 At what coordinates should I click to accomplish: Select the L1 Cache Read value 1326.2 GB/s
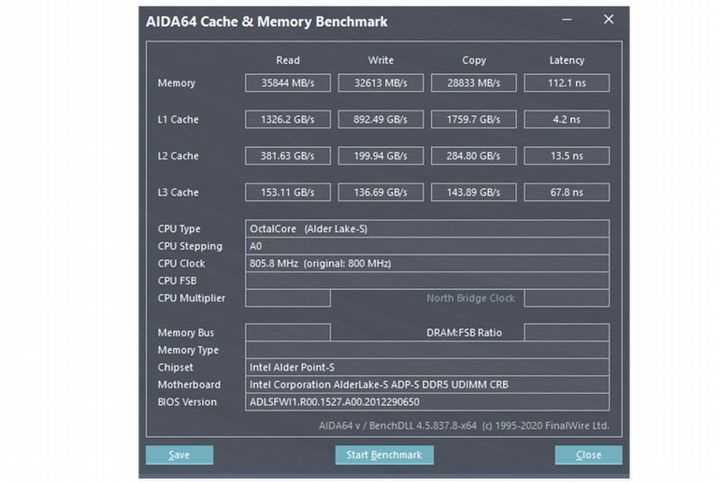288,119
